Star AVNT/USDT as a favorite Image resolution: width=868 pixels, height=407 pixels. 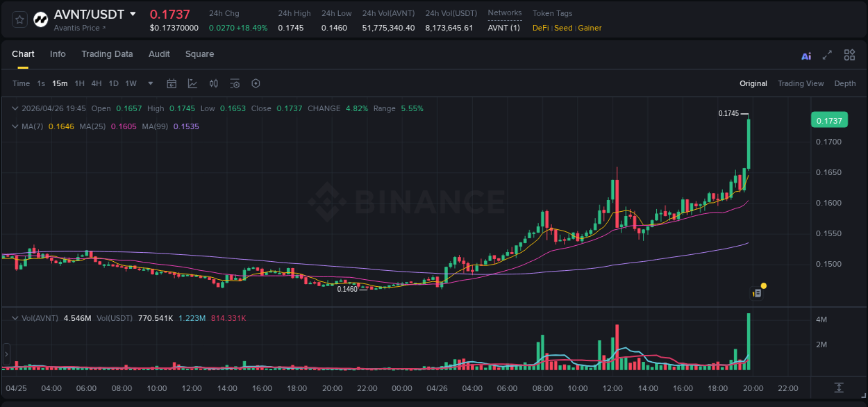18,19
